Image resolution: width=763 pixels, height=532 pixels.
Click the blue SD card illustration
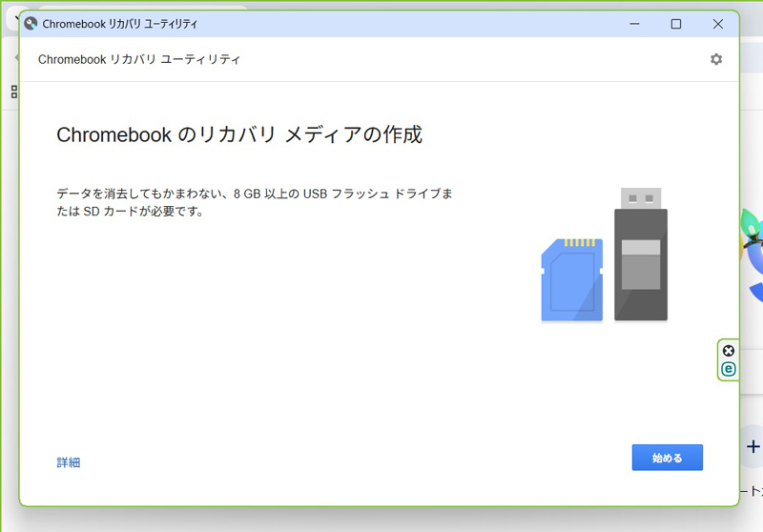point(571,279)
